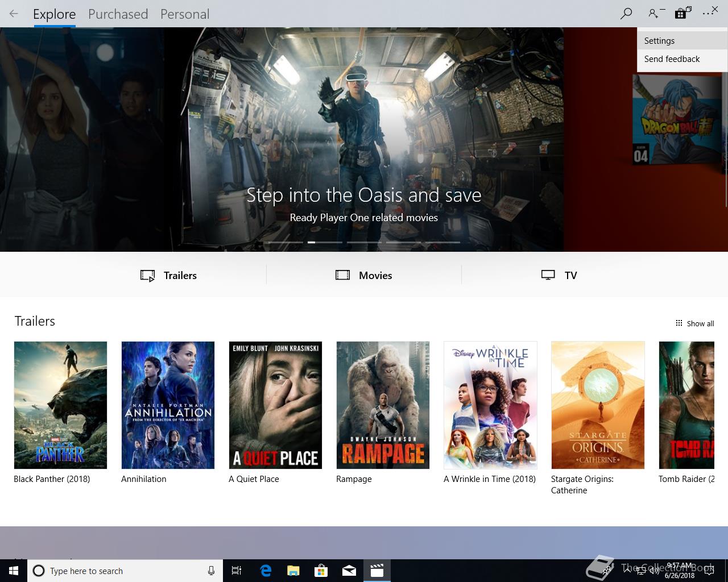Switch to the Purchased tab
The height and width of the screenshot is (582, 728).
coord(118,14)
